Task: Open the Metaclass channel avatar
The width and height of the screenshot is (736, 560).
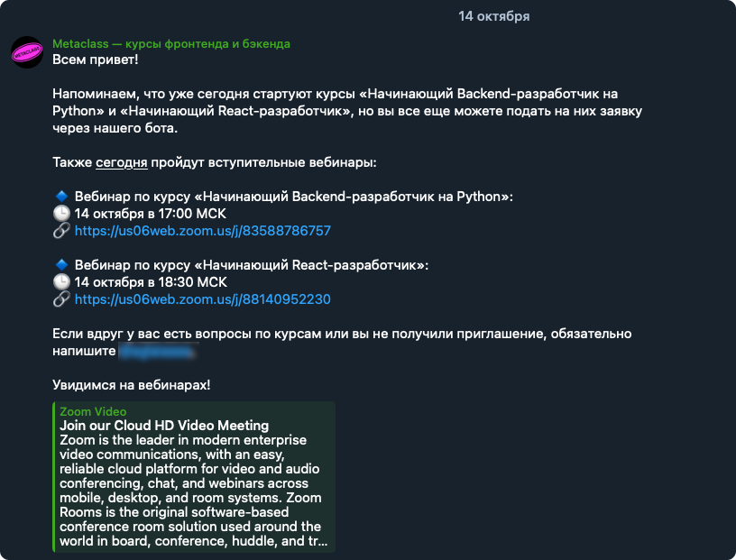Action: pos(27,52)
